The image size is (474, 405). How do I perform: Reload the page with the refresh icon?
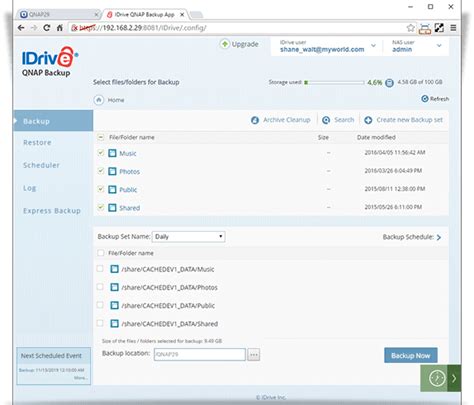pos(47,28)
